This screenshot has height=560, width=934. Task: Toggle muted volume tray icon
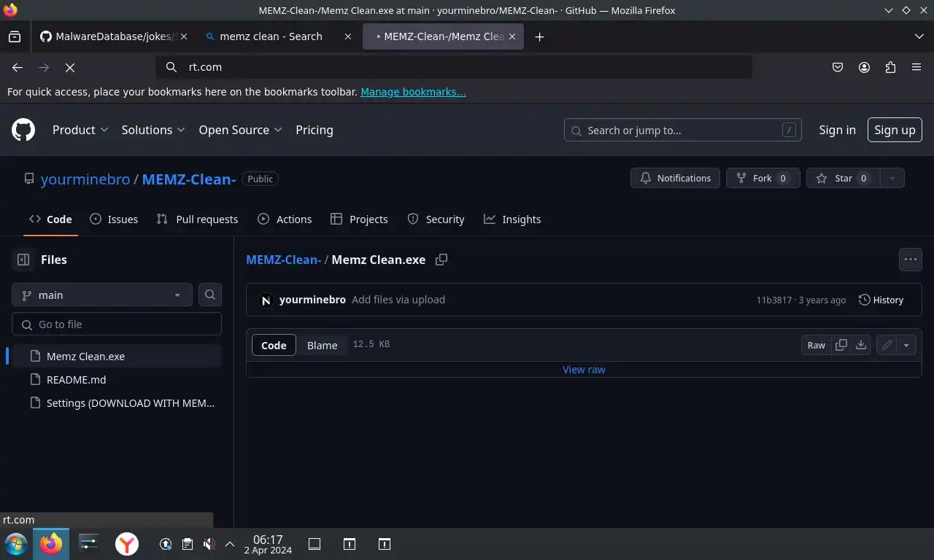209,544
